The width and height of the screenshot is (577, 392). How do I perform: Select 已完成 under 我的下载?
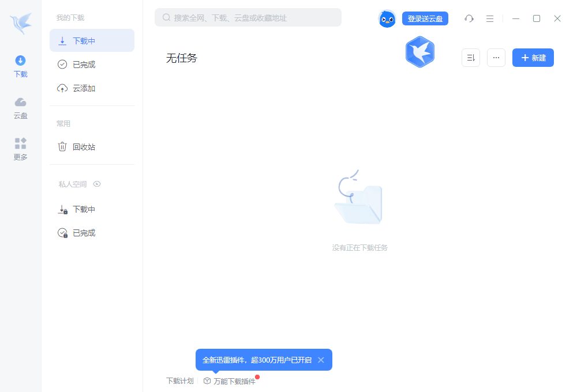[92, 65]
